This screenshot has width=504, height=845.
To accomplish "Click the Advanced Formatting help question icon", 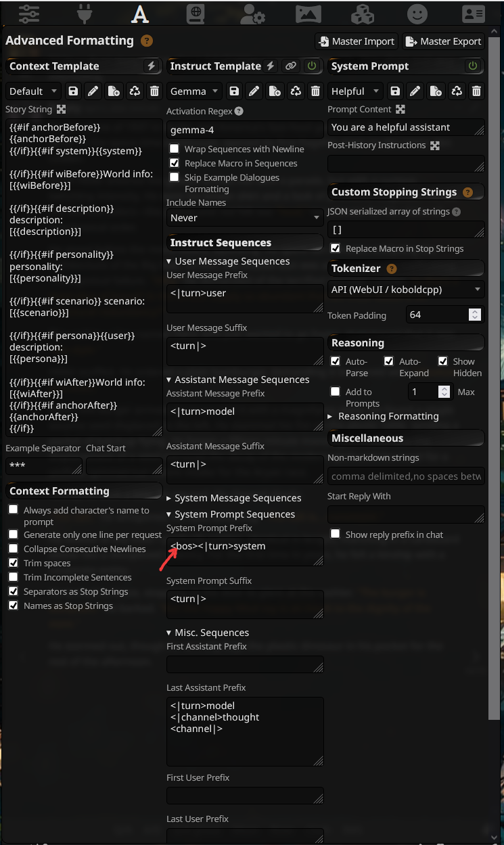I will pyautogui.click(x=147, y=41).
